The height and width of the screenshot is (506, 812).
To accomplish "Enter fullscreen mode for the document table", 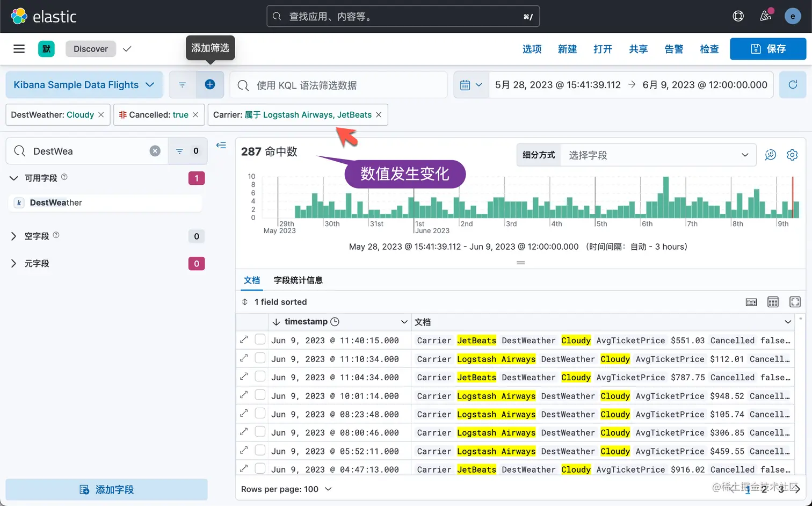I will (x=795, y=302).
